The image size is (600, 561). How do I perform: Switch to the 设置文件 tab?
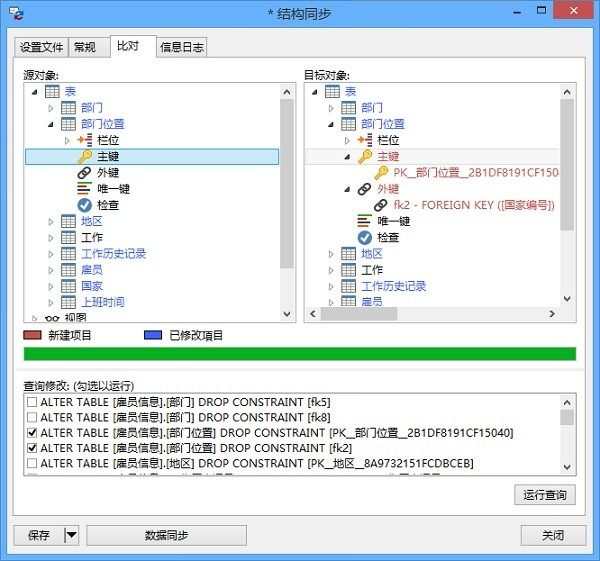[x=43, y=47]
